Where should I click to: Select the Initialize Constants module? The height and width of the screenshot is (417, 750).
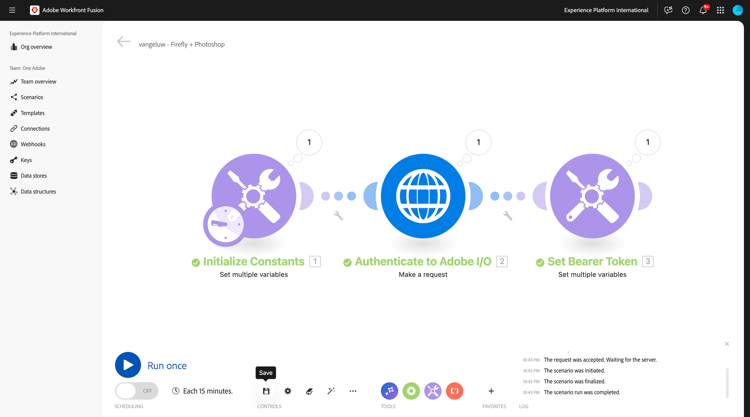[254, 196]
